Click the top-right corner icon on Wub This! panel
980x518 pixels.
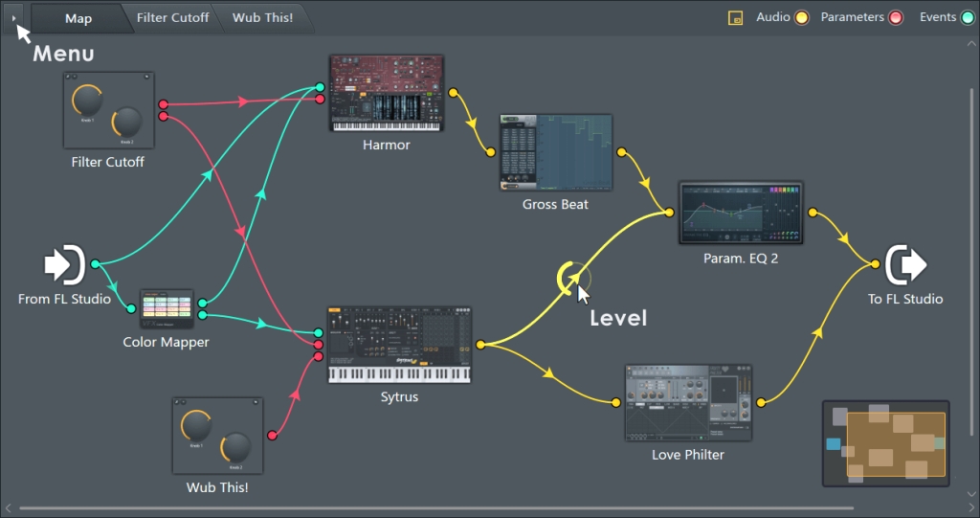(x=256, y=401)
